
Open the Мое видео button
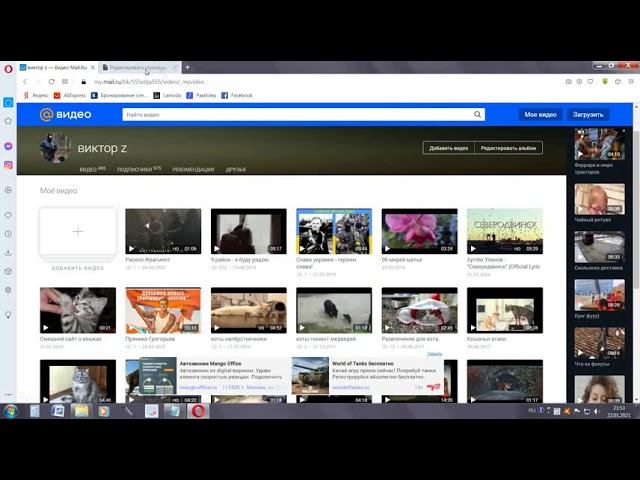tap(540, 115)
